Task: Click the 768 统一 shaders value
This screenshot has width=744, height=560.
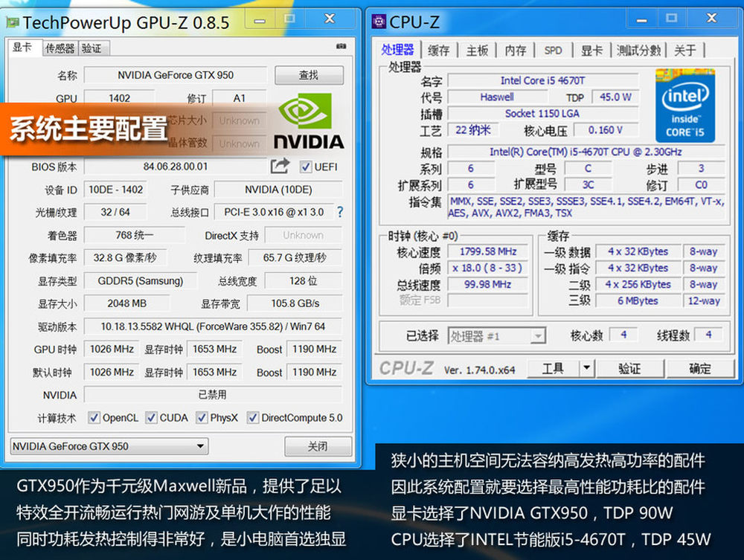Action: [x=134, y=235]
